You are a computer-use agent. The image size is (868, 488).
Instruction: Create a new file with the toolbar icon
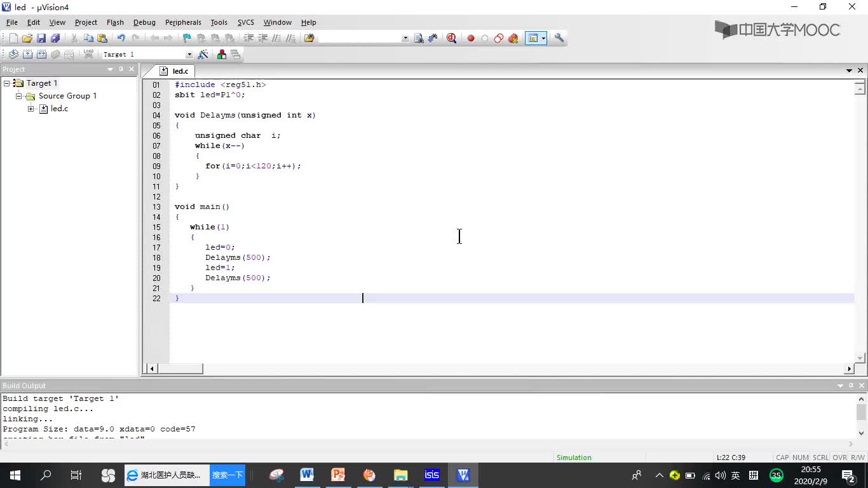(x=13, y=38)
